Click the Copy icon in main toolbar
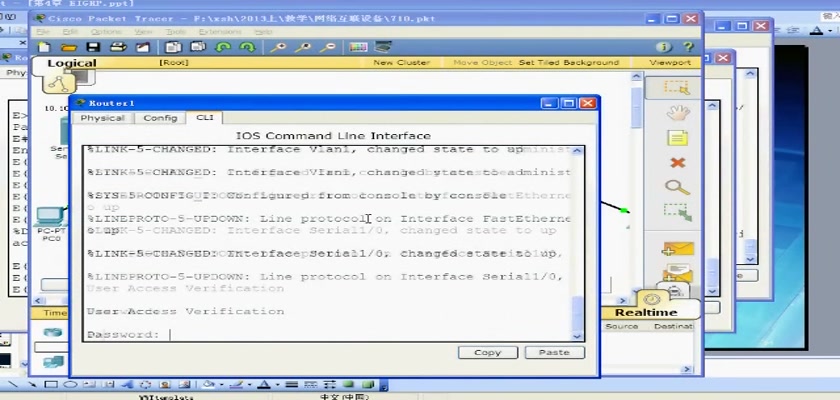 pos(173,47)
